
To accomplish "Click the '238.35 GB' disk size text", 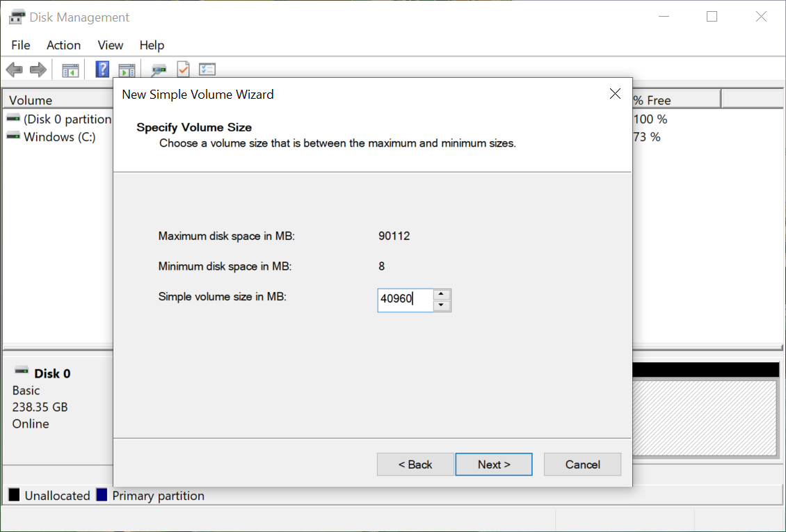I will click(40, 407).
